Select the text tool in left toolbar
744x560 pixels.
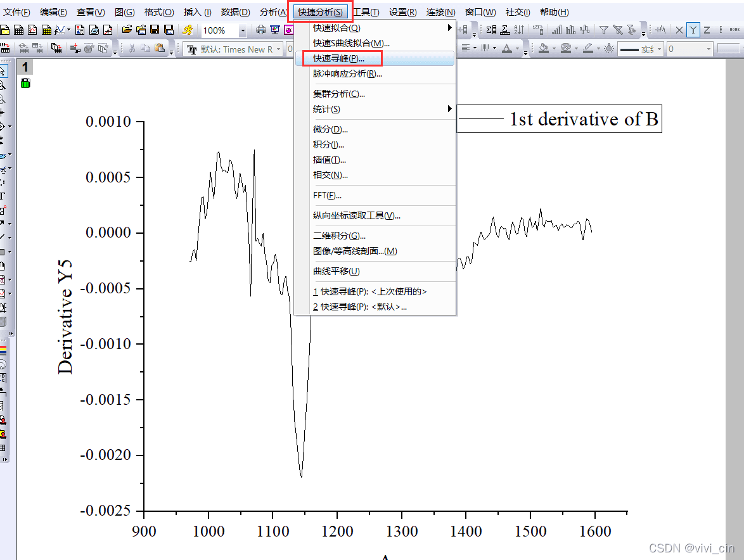click(3, 196)
